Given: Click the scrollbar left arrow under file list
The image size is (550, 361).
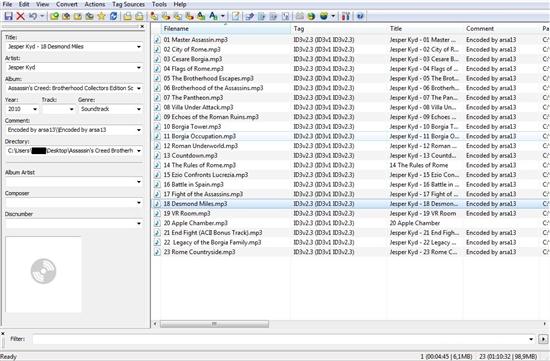Looking at the screenshot, I should pyautogui.click(x=155, y=324).
